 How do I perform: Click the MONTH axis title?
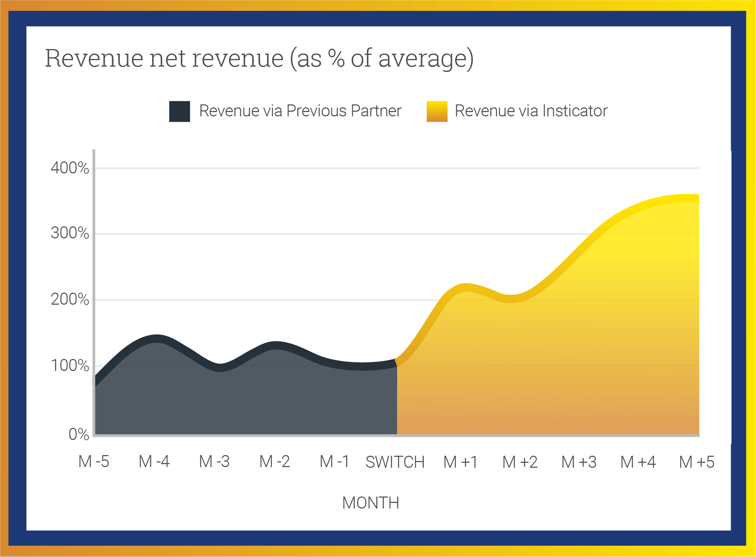(371, 503)
